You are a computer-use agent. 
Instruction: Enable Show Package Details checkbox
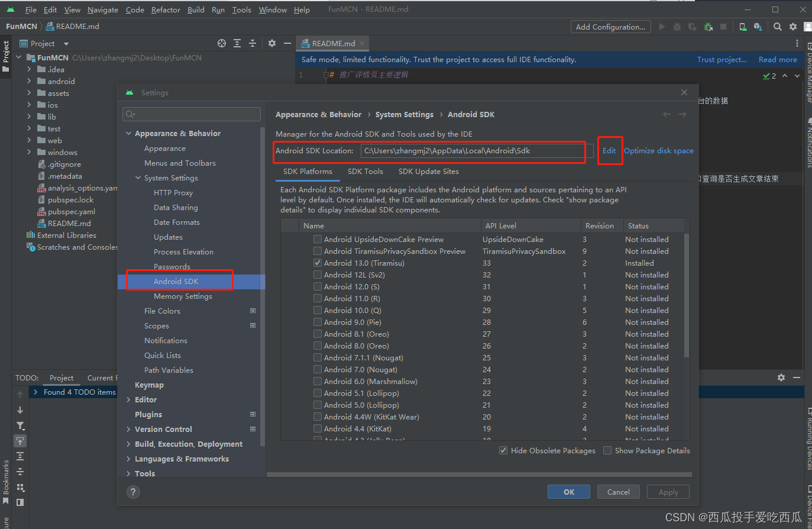[607, 450]
